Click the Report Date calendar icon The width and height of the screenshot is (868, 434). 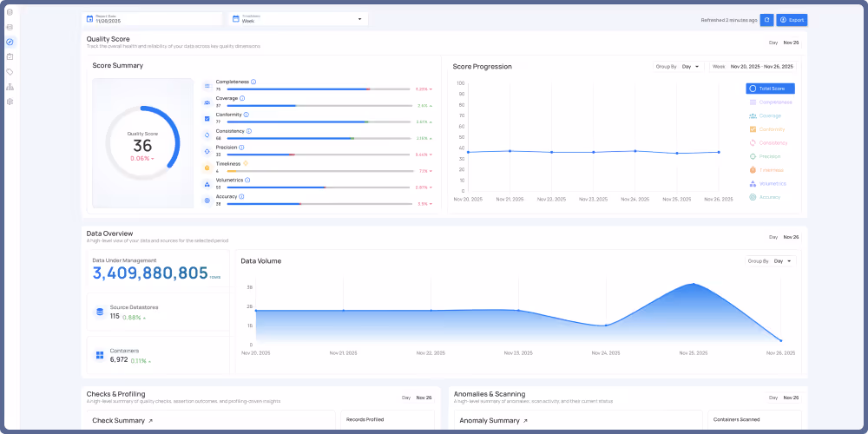pos(89,19)
